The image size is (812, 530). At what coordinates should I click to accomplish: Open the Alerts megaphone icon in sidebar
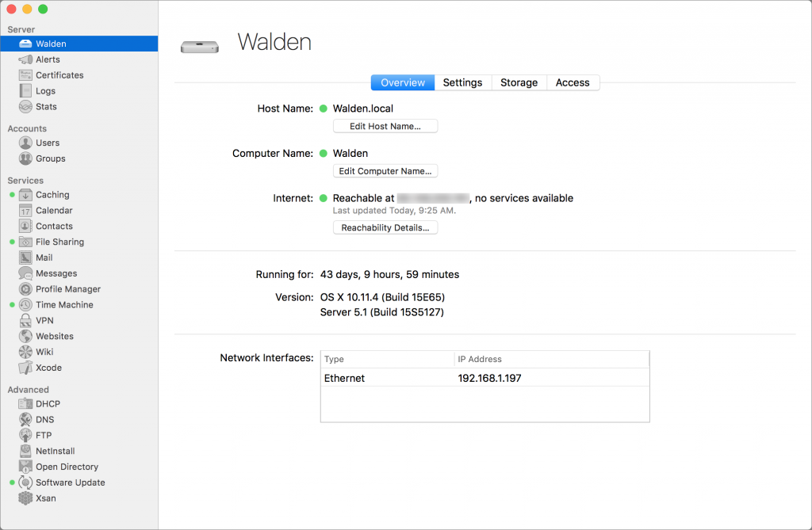[25, 59]
